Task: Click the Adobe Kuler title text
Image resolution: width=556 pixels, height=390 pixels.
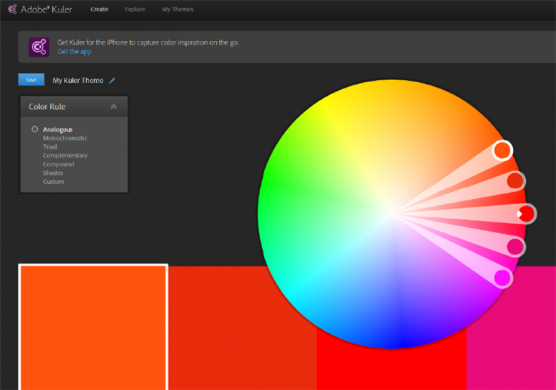Action: coord(46,9)
